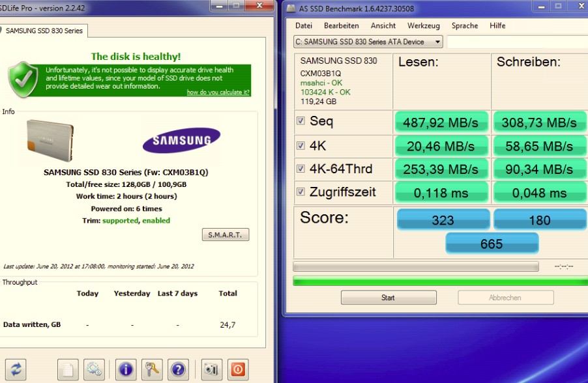Open the report page icon in SSDLife
The width and height of the screenshot is (588, 383).
click(x=68, y=369)
